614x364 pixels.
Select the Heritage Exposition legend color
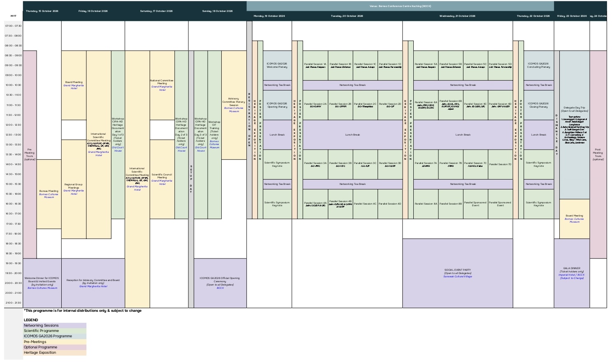55,352
